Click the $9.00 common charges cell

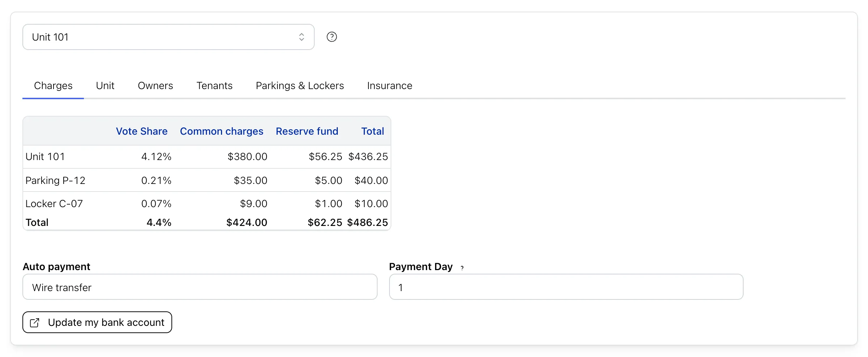tap(254, 203)
